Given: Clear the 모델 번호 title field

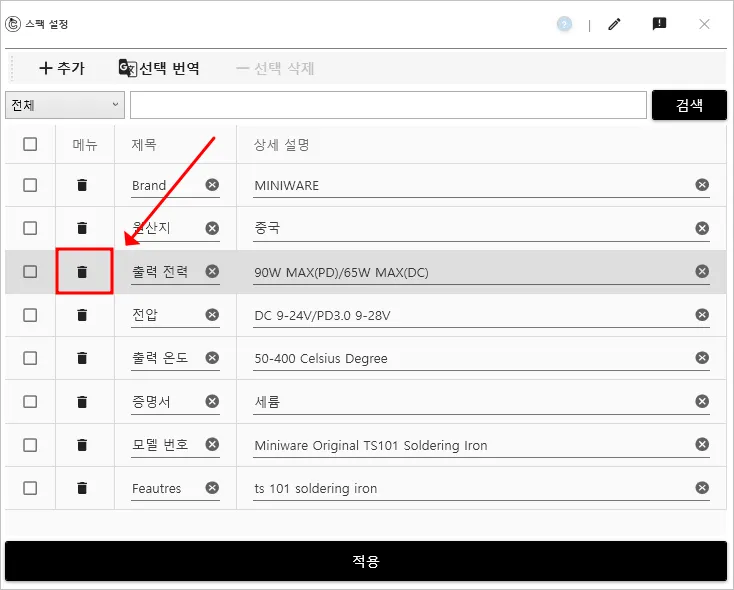Looking at the screenshot, I should click(x=212, y=444).
